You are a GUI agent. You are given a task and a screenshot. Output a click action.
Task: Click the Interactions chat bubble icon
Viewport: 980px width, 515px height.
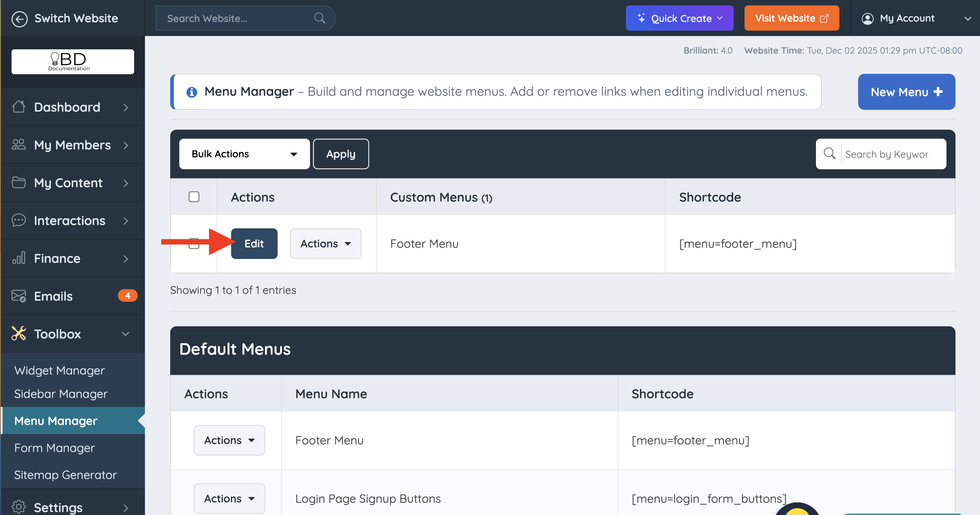click(19, 220)
